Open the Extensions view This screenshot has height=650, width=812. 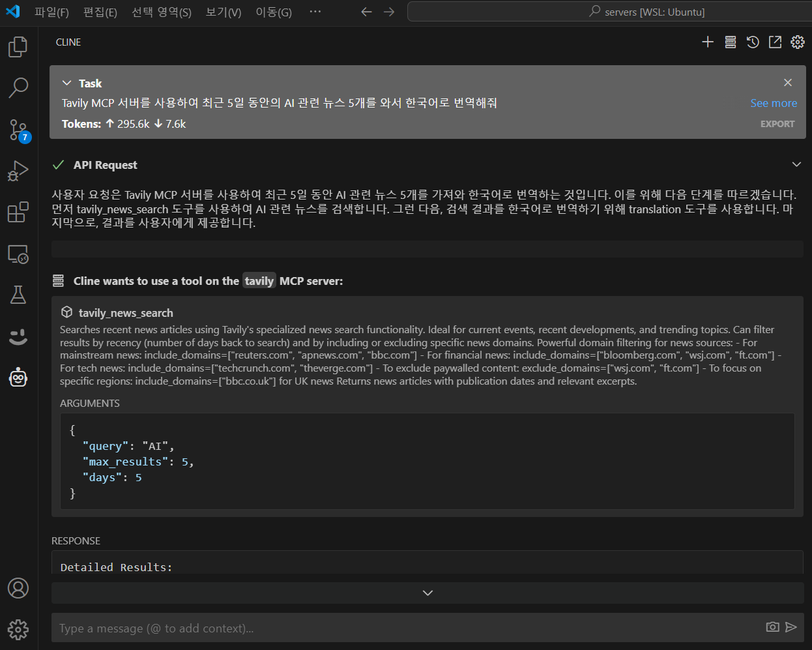[18, 212]
